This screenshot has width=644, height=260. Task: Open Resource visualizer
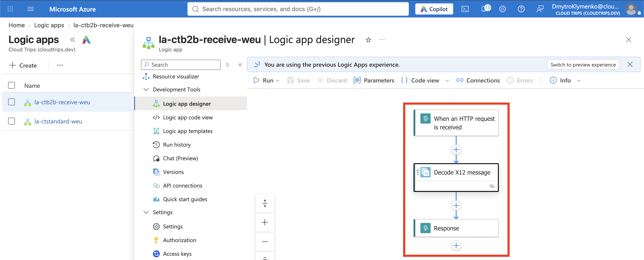pos(176,77)
